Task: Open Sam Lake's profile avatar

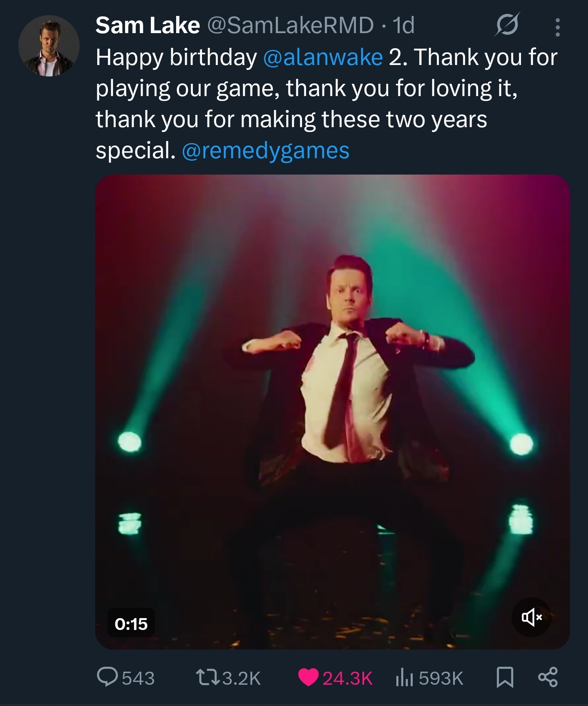Action: [49, 46]
